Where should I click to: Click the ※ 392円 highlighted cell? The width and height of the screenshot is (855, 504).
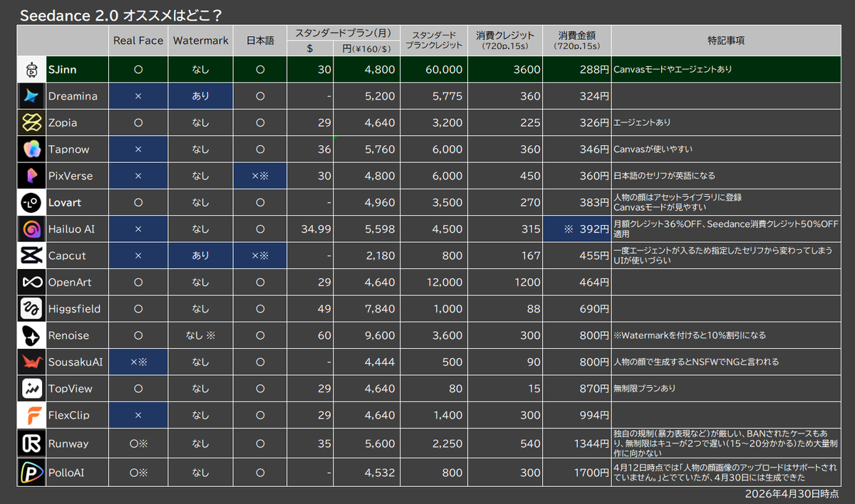coord(576,229)
